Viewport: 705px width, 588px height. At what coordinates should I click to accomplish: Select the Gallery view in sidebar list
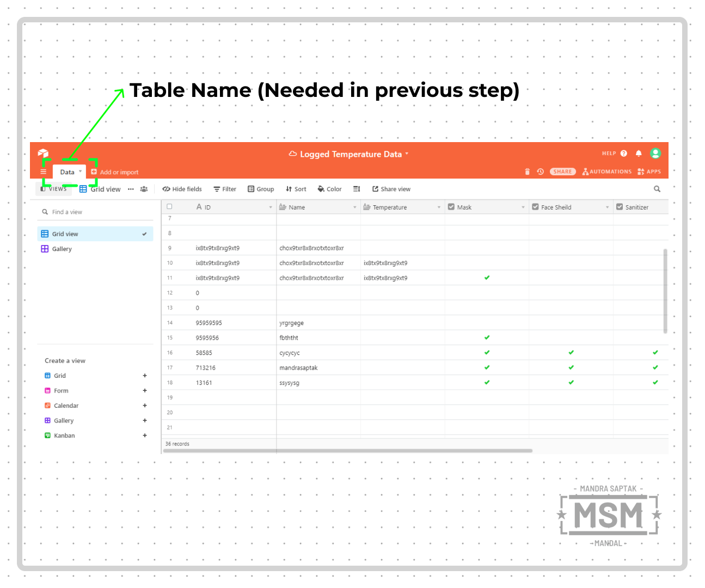point(95,249)
